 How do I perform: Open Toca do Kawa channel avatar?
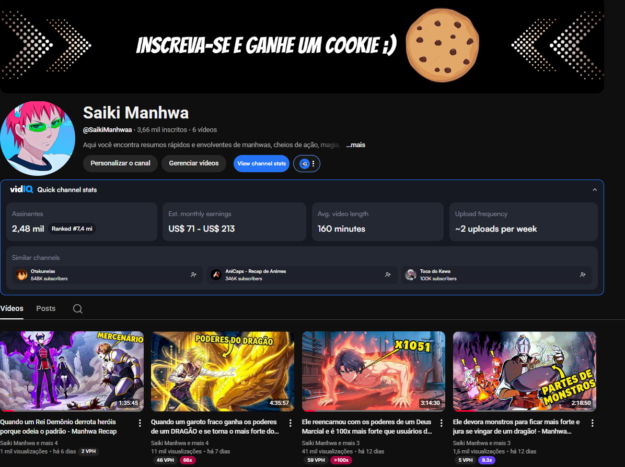pos(411,275)
